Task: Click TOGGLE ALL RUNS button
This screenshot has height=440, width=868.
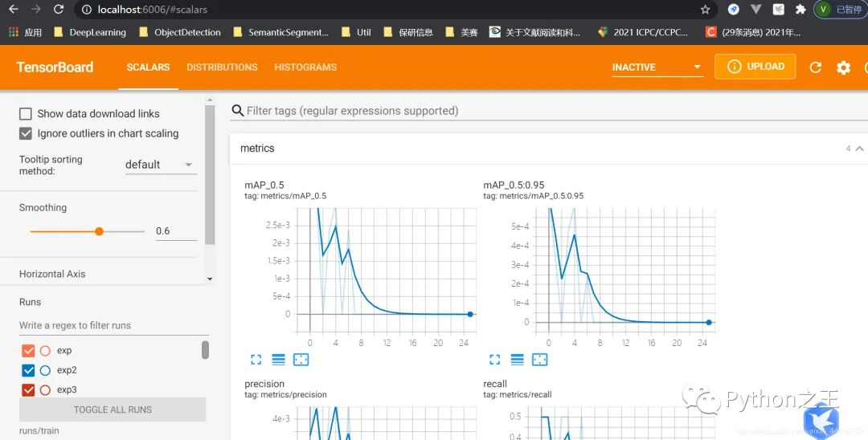Action: coord(113,409)
